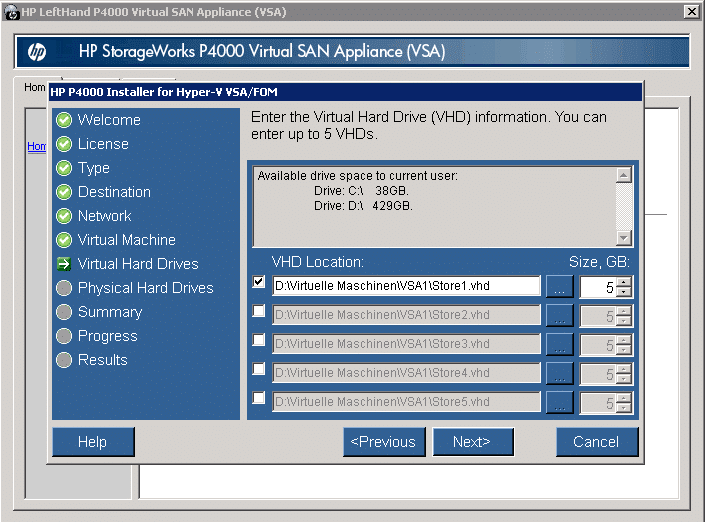Image resolution: width=705 pixels, height=522 pixels.
Task: Decrease Store1.vhd size with down arrow
Action: (624, 292)
